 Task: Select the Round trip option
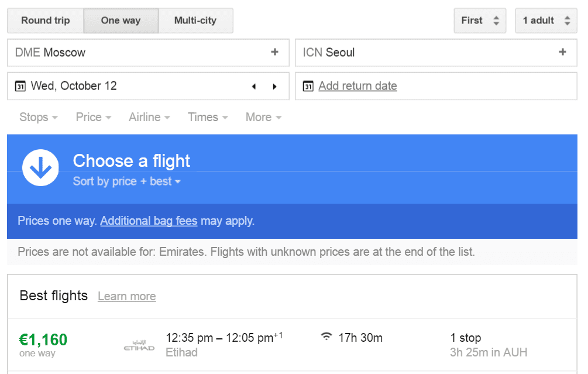pos(46,20)
